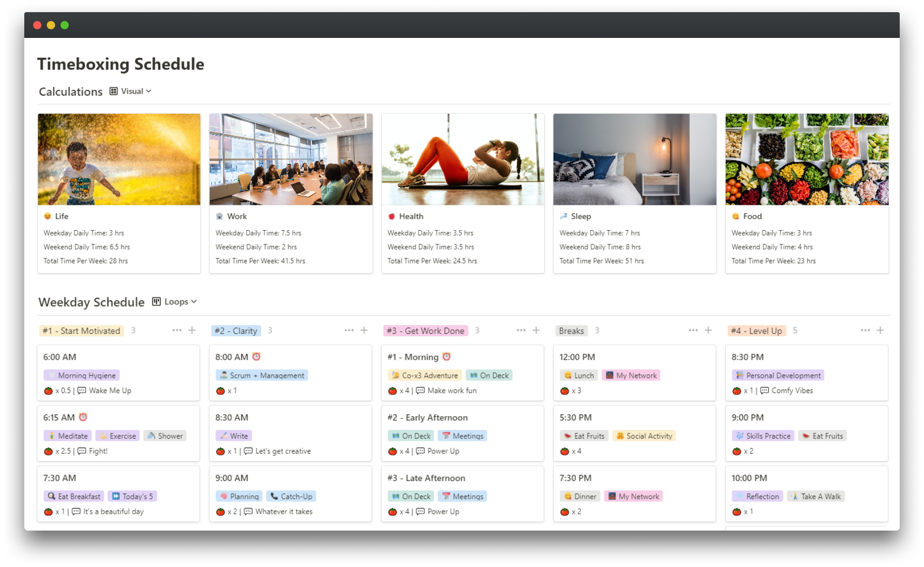Select the #3 - Get Work Done column label
Viewport: 924px width, 567px height.
[x=426, y=331]
